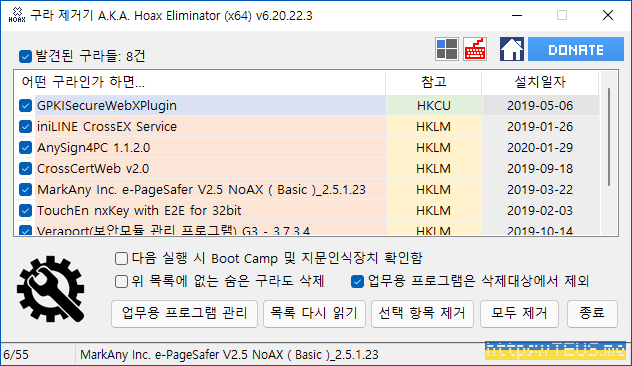
Task: Uncheck GPKISecureWebXPlugin checkbox
Action: [x=25, y=106]
